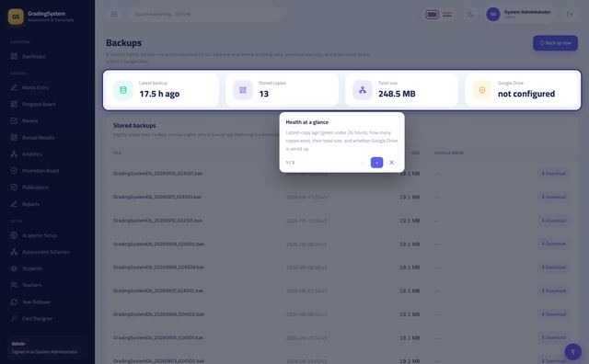Download the 20260905 backup file
This screenshot has height=364, width=589.
tap(554, 337)
